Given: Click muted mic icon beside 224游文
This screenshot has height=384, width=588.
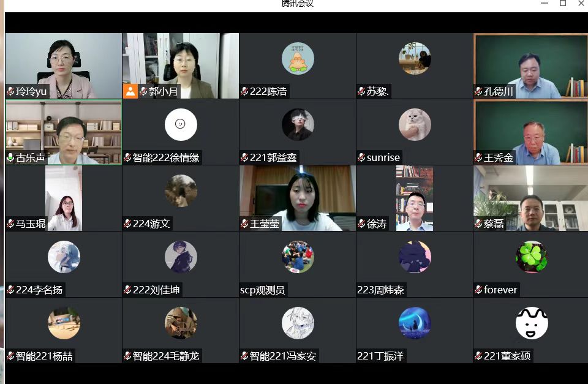Looking at the screenshot, I should coord(127,224).
